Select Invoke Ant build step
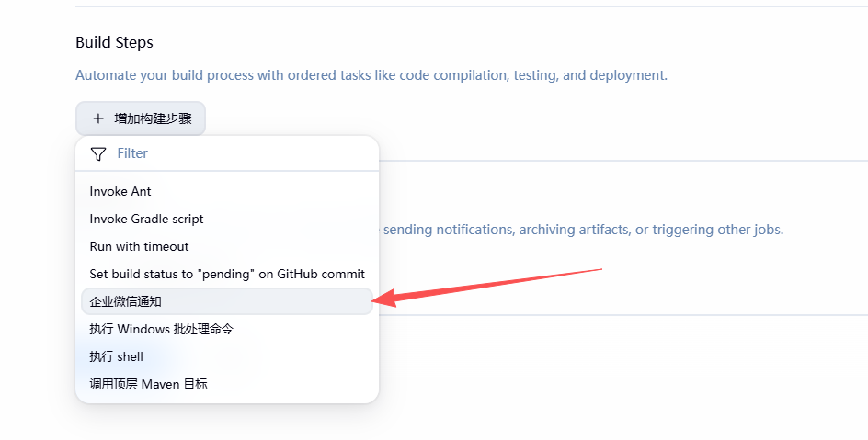Screen dimensions: 868x440 120,191
